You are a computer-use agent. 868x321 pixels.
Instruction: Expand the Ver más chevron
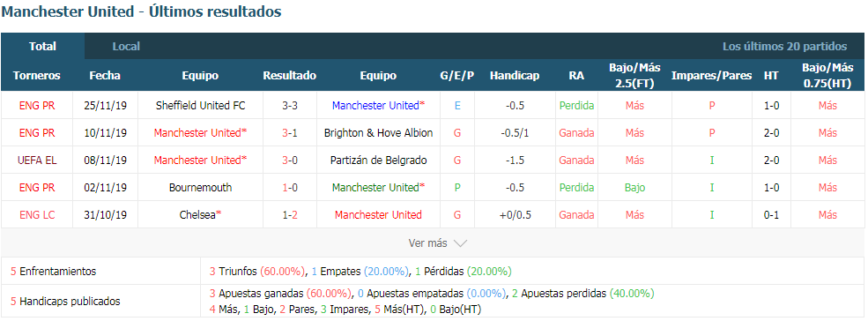461,243
